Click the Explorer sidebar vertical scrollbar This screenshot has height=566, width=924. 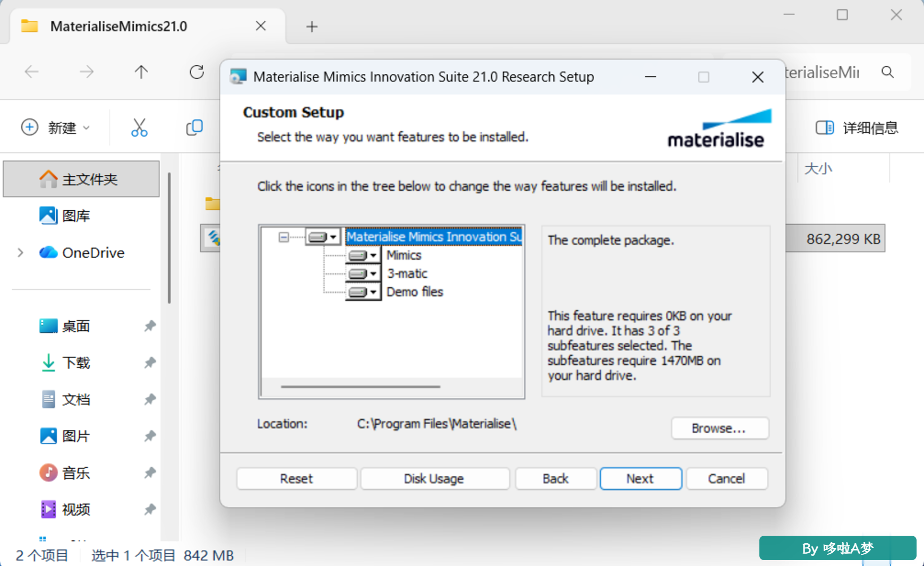pyautogui.click(x=169, y=238)
